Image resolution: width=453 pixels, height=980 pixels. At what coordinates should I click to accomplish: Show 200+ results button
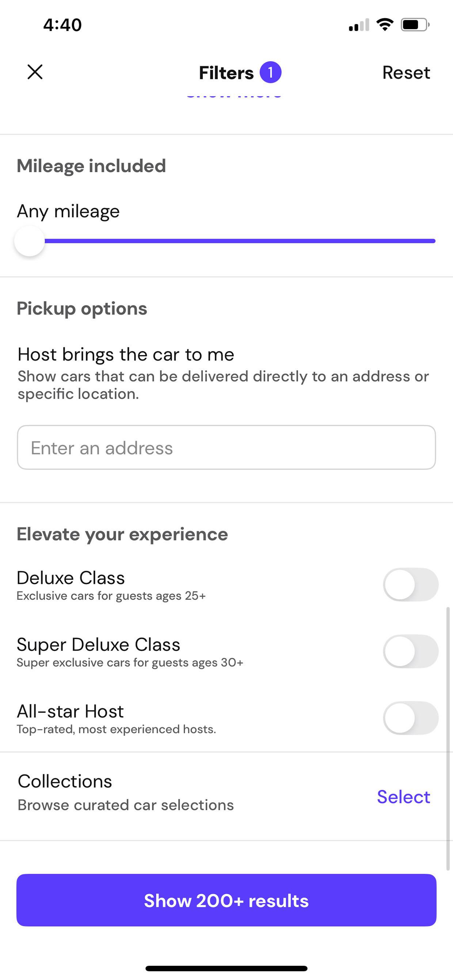click(226, 900)
